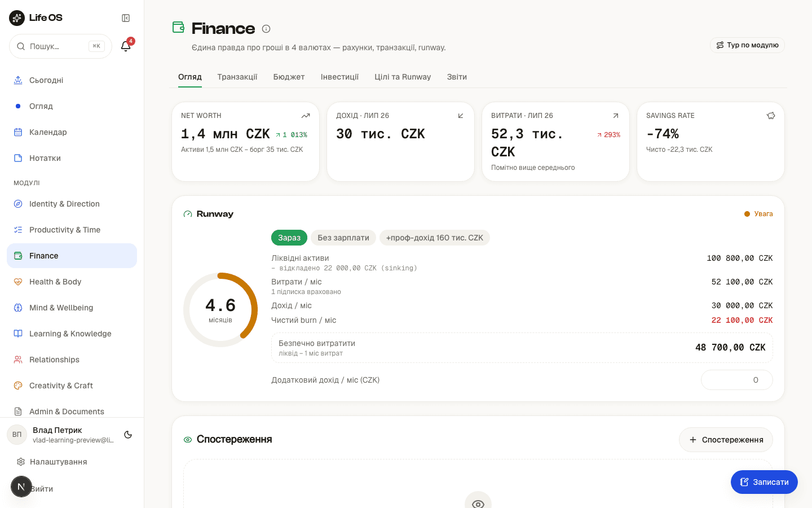
Task: Click the Finance info icon
Action: (266, 29)
